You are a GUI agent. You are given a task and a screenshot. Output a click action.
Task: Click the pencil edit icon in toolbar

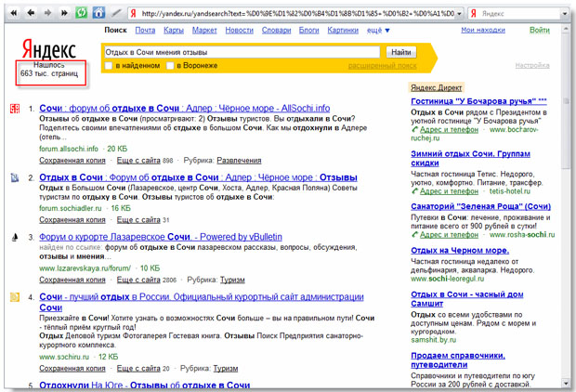point(116,13)
